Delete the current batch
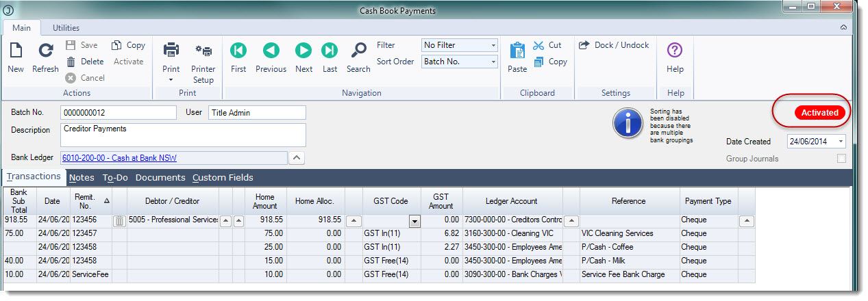The width and height of the screenshot is (868, 301). click(x=85, y=62)
